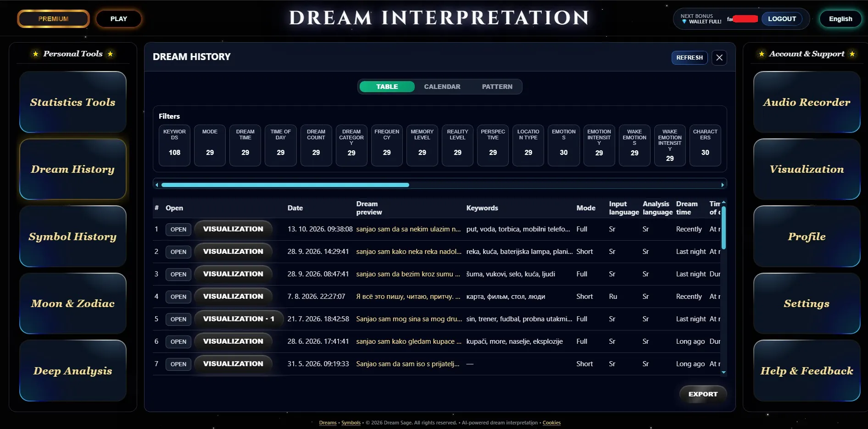Select the Table view tab
Image resolution: width=868 pixels, height=429 pixels.
point(387,87)
